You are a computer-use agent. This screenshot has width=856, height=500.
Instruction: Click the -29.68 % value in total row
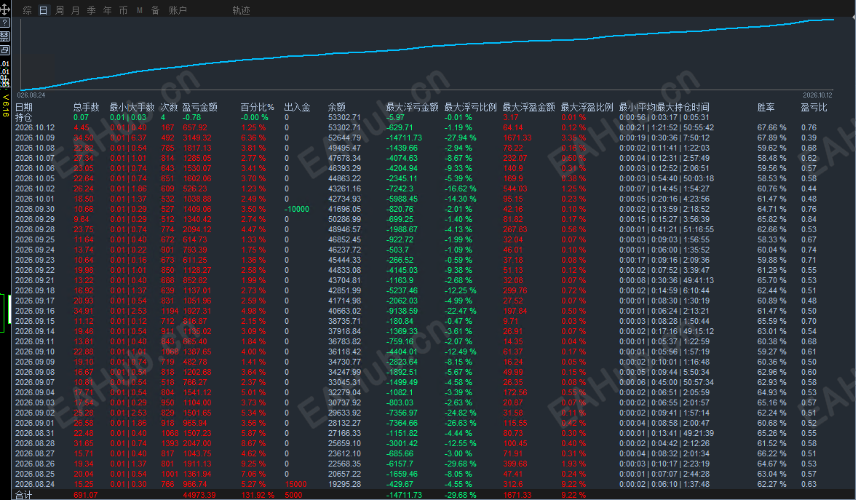(460, 495)
